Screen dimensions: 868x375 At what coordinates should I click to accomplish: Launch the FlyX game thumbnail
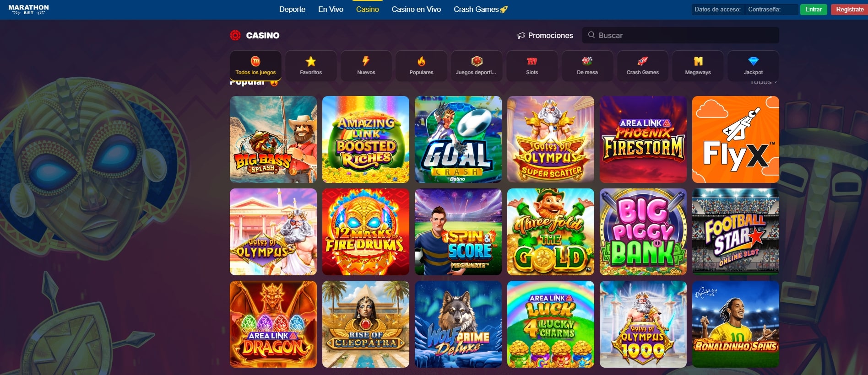736,139
